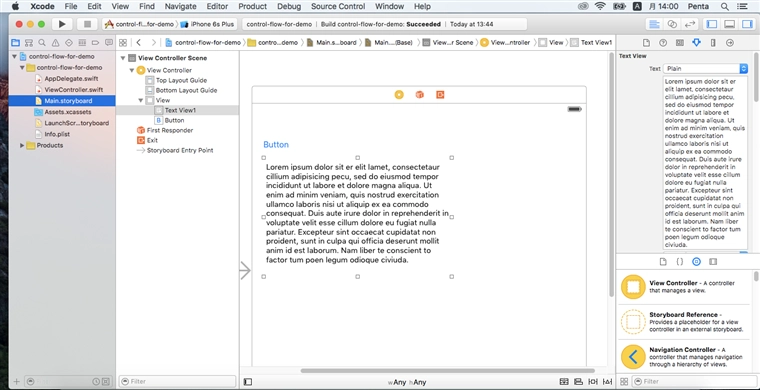Image resolution: width=760 pixels, height=390 pixels.
Task: Open the Find menu
Action: 146,6
